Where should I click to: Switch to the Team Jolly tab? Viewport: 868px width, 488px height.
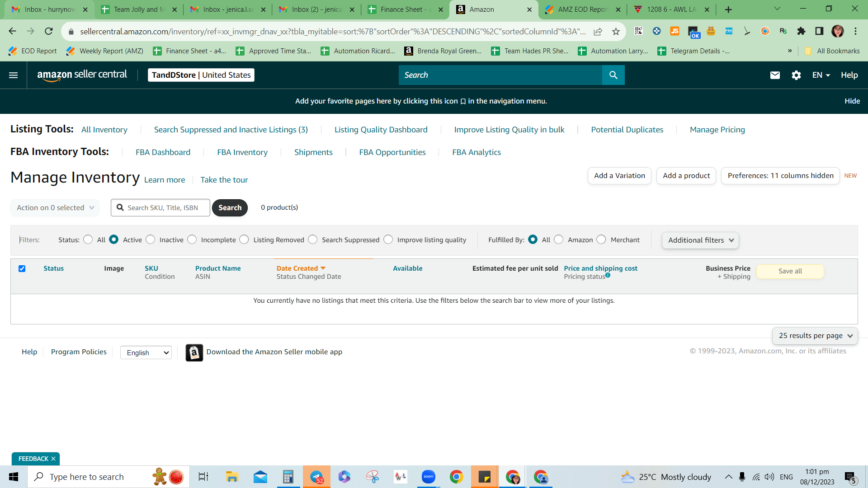tap(139, 9)
